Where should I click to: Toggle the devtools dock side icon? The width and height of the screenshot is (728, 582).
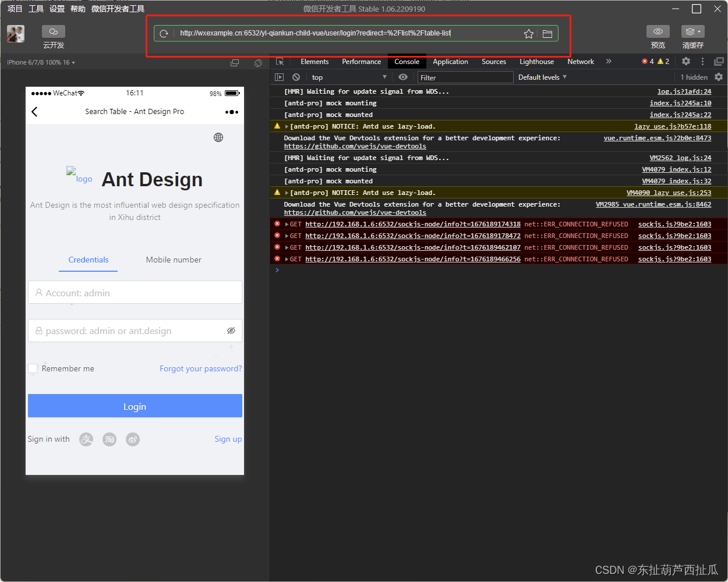coord(719,61)
